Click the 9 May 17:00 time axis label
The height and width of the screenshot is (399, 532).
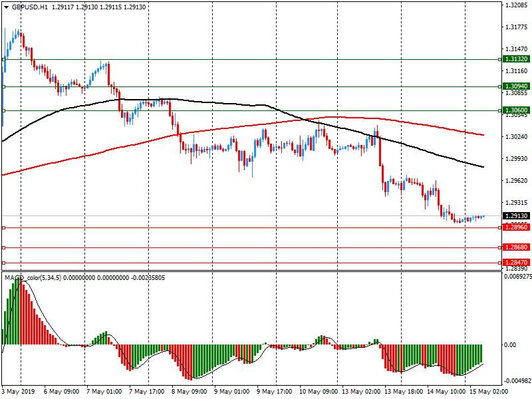[274, 392]
